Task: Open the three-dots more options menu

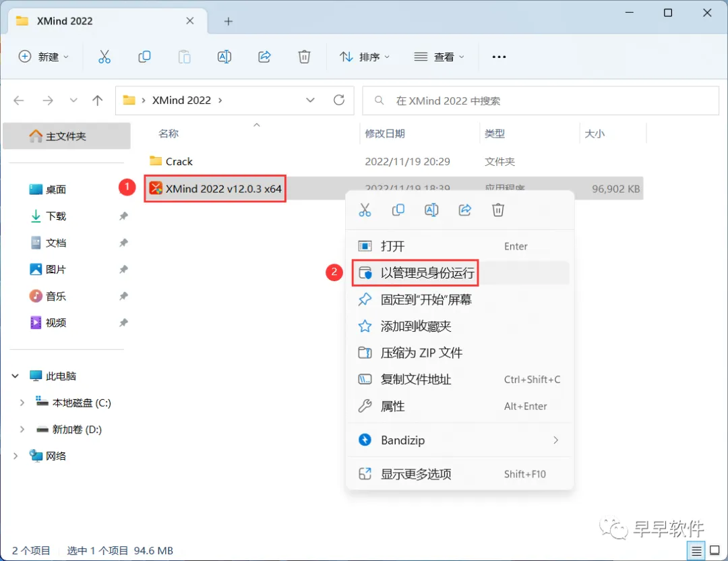Action: [x=499, y=57]
